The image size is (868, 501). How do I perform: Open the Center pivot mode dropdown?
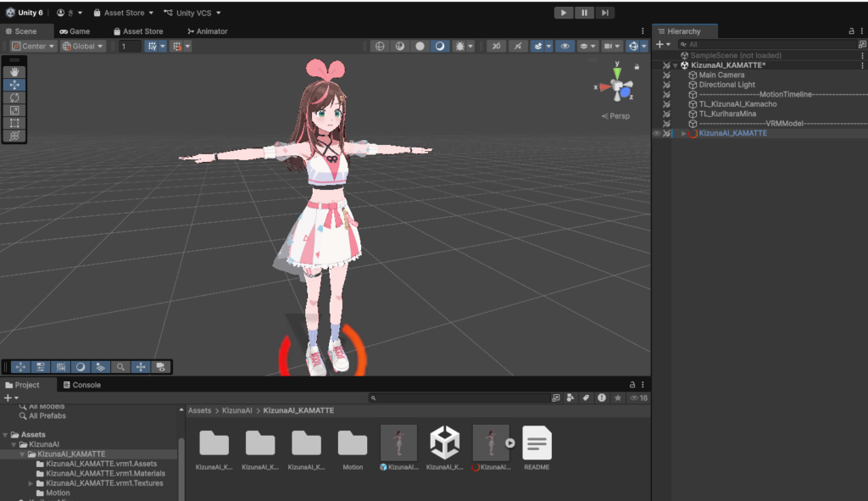click(x=32, y=45)
